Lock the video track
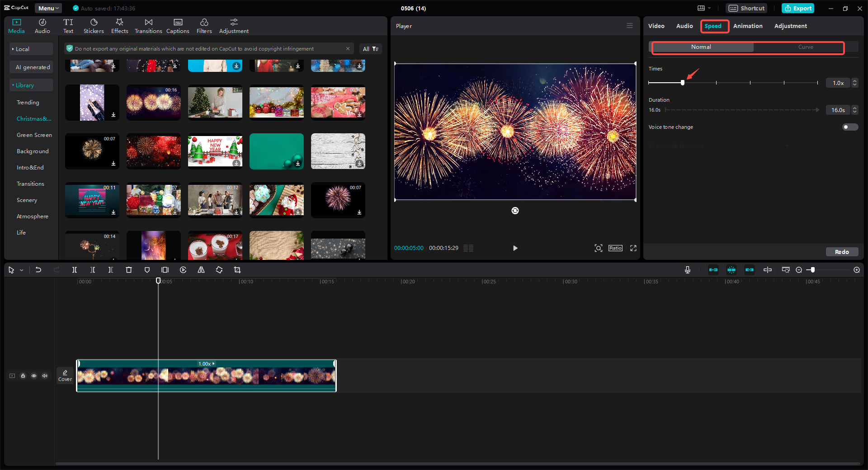The height and width of the screenshot is (470, 868). pyautogui.click(x=23, y=376)
